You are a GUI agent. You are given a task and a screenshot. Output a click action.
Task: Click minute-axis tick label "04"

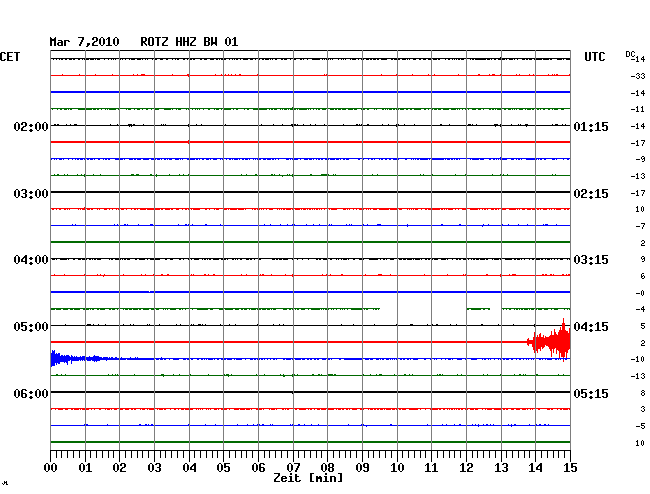click(189, 467)
